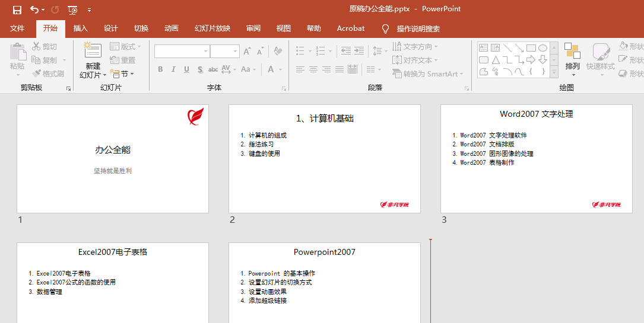644x323 pixels.
Task: Toggle strikethrough abc button
Action: 212,69
